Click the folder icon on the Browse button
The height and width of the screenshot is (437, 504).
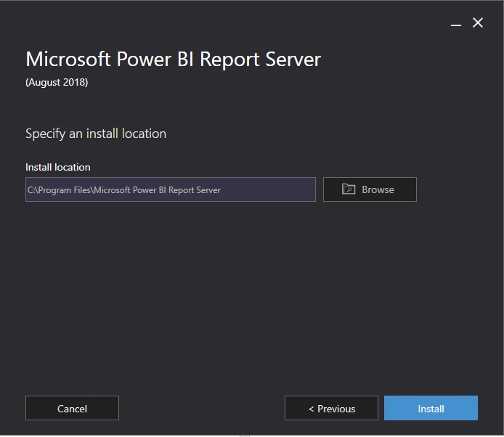pyautogui.click(x=349, y=189)
